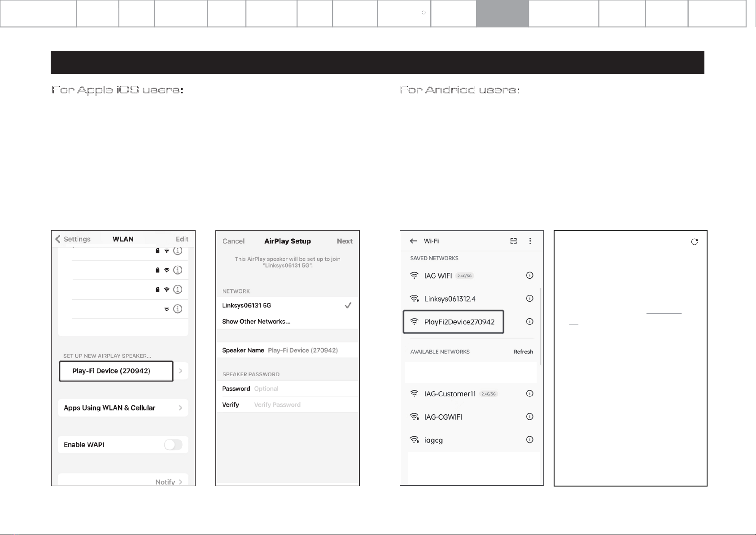The height and width of the screenshot is (535, 756).
Task: Click the optional Password field
Action: (288, 389)
